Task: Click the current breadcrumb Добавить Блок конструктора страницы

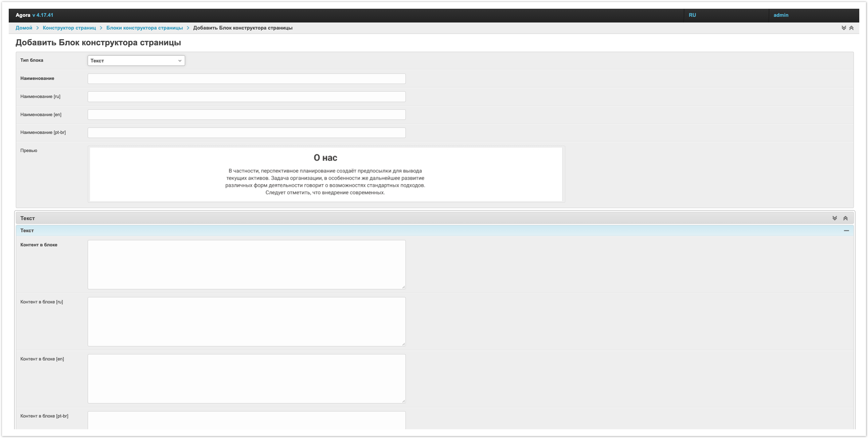Action: point(243,28)
